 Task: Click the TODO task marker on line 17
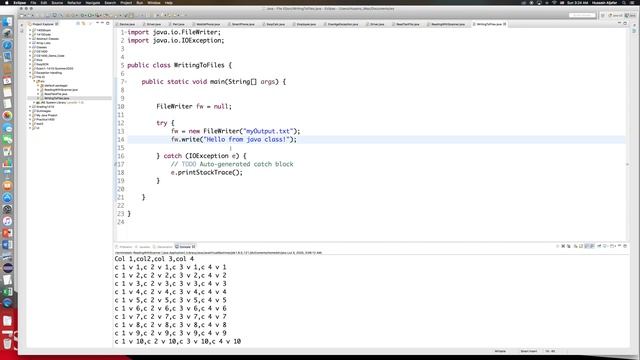[116, 164]
